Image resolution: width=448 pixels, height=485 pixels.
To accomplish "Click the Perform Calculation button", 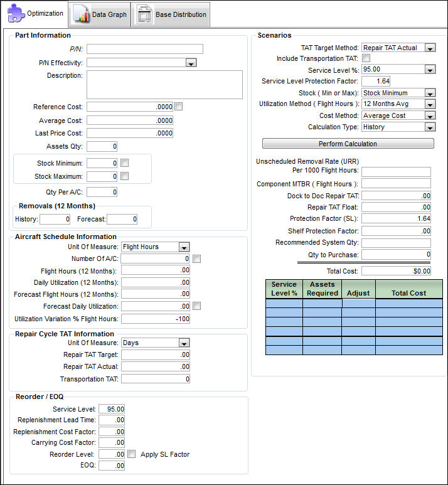I will [x=348, y=144].
